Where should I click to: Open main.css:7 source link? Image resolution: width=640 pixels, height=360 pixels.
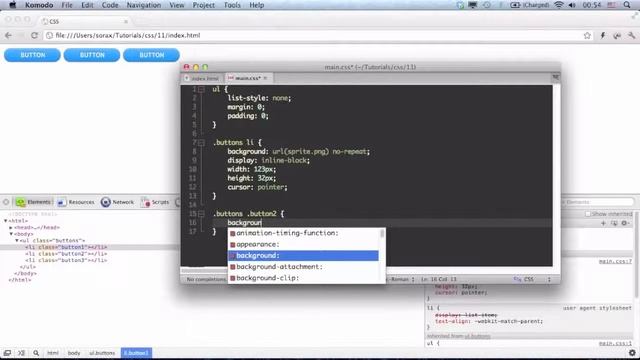click(615, 261)
